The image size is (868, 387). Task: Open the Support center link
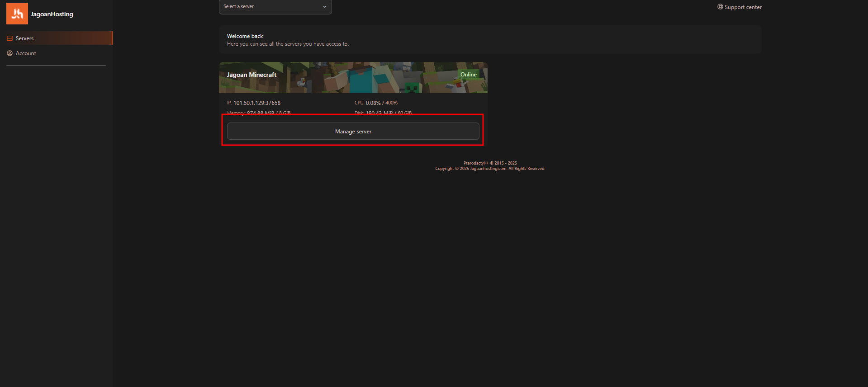tap(740, 7)
